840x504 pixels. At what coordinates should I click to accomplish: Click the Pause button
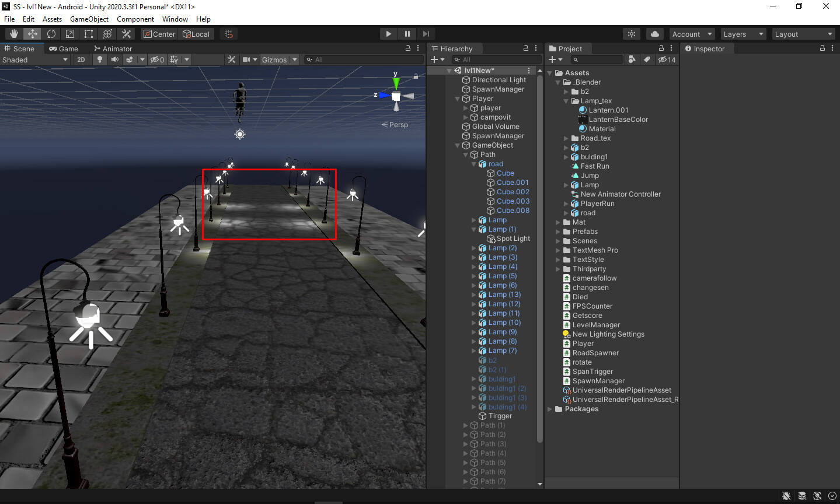coord(407,34)
